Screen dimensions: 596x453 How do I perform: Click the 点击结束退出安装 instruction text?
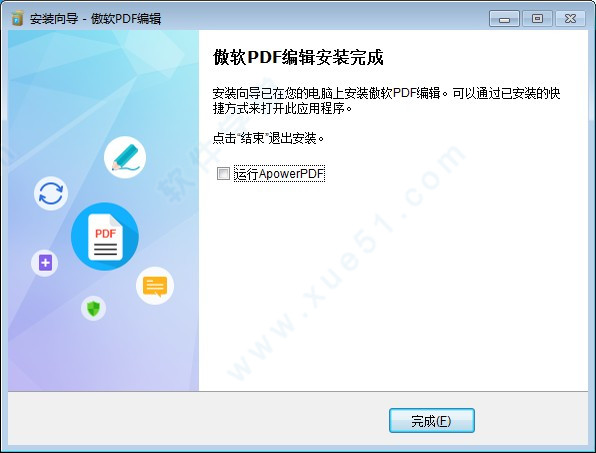pyautogui.click(x=268, y=138)
